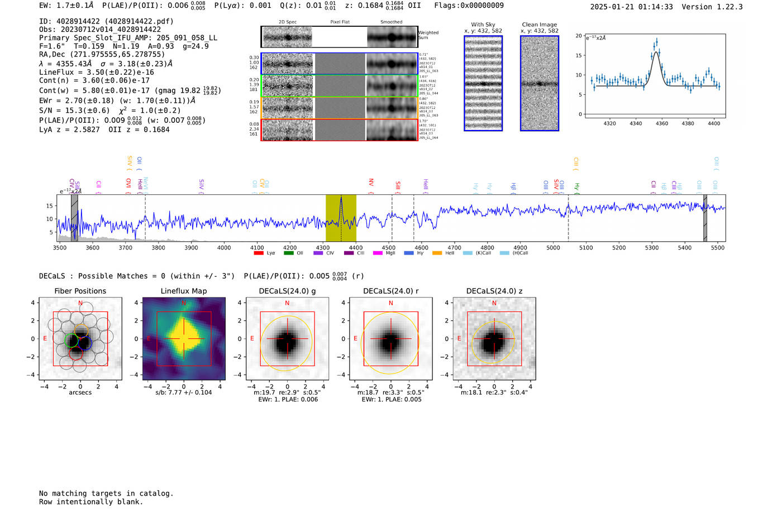Viewport: 782px width, 532px height.
Task: Select the orange-outlined fiber spectrum row
Action: point(340,108)
